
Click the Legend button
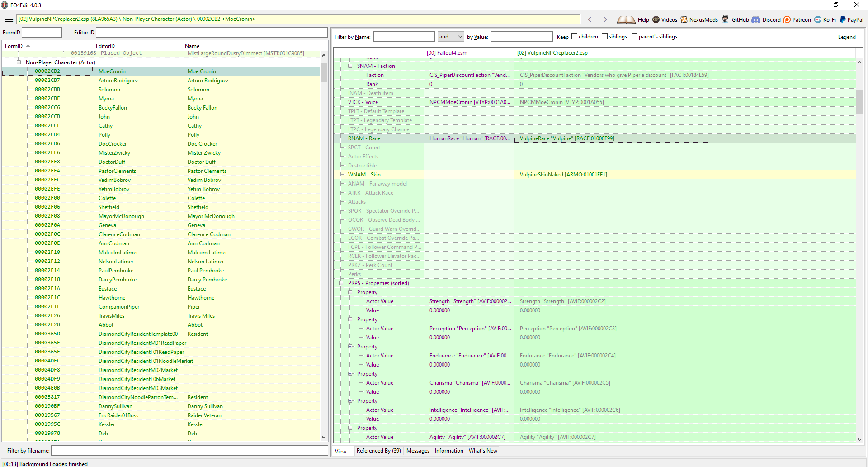pos(847,37)
